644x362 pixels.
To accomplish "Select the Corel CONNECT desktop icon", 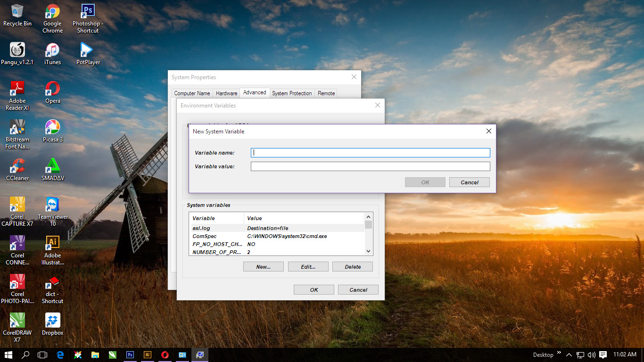I will (17, 250).
